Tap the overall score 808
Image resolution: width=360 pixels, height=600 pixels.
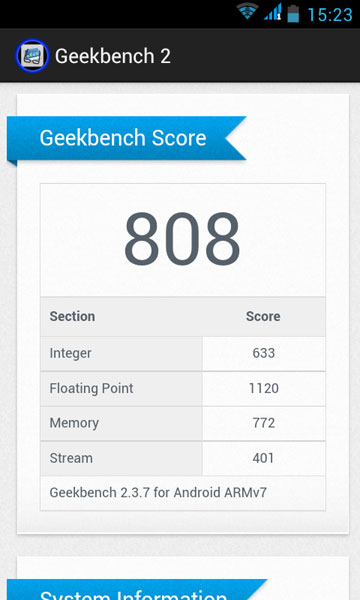click(x=182, y=238)
